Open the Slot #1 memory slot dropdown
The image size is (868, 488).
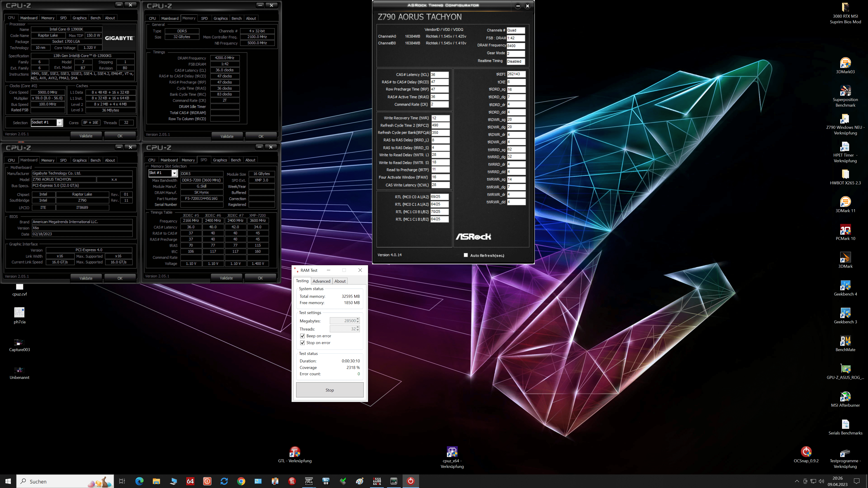[174, 173]
